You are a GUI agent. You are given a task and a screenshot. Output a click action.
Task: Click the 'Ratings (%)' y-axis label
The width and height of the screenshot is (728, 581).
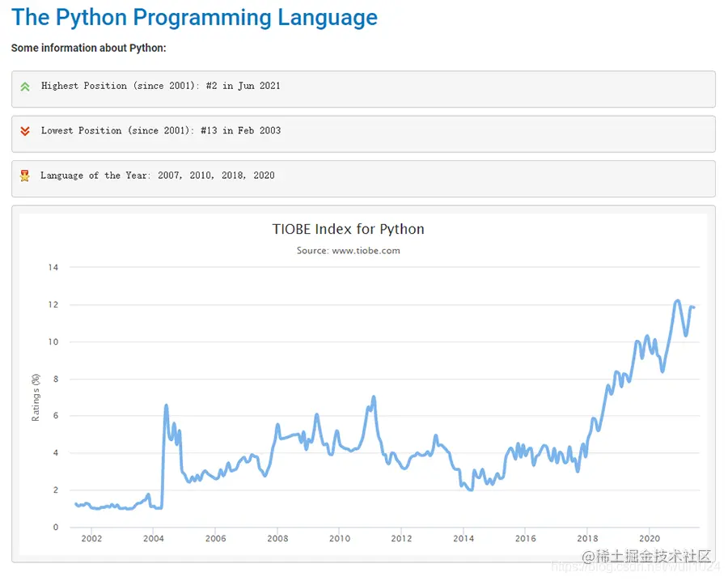point(36,397)
